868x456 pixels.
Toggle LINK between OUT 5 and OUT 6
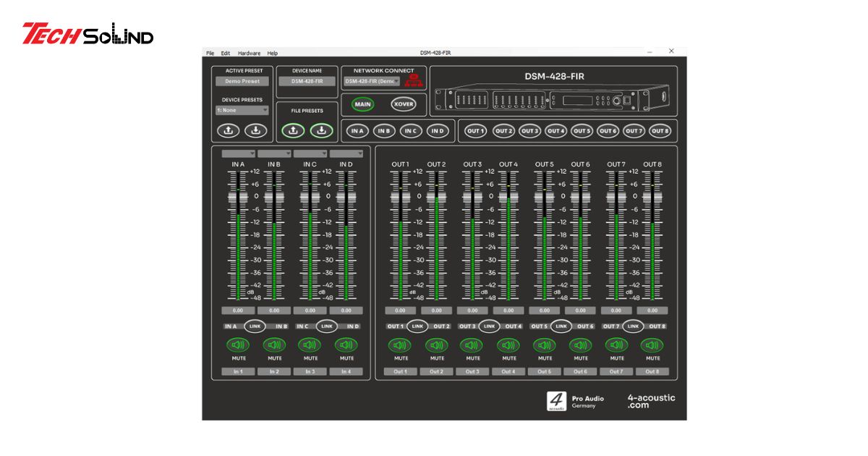[x=561, y=326]
